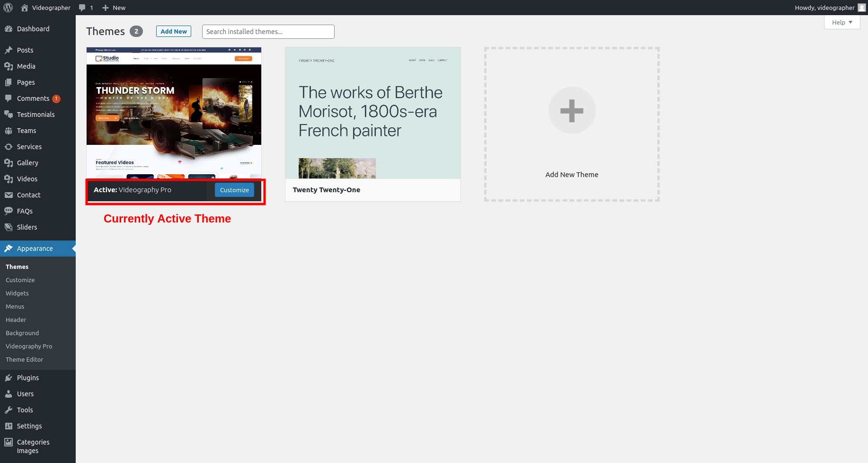Click the Add New Theme label
Image resolution: width=868 pixels, height=463 pixels.
572,175
